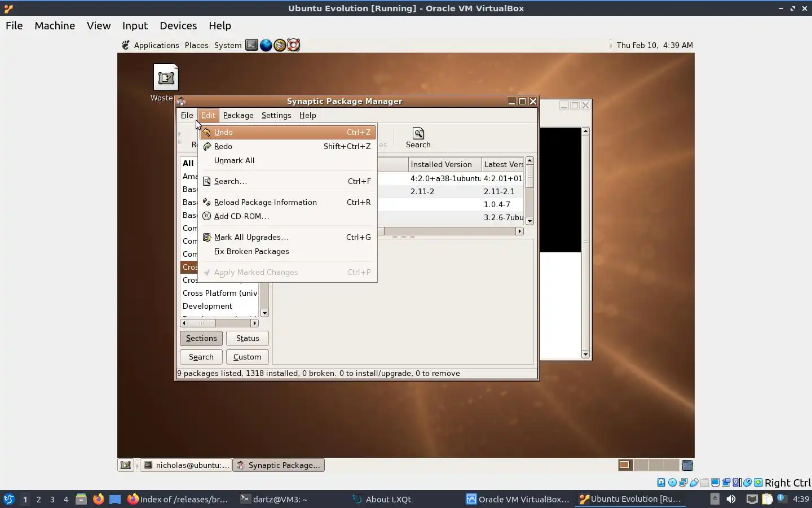Viewport: 812px width, 508px height.
Task: Click the Sections filter button
Action: (x=201, y=338)
